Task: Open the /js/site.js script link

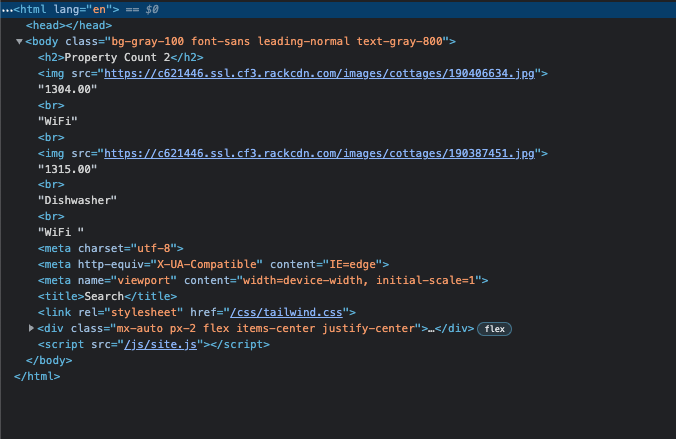Action: [160, 344]
